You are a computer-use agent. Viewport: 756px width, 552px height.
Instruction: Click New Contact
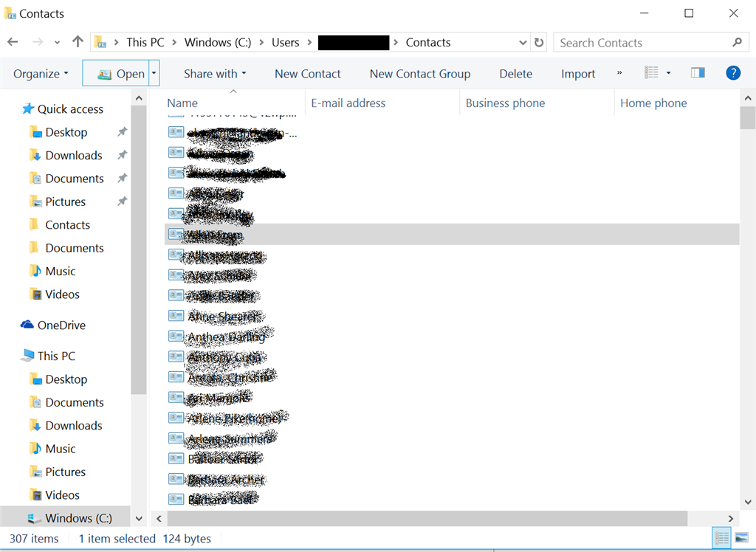pyautogui.click(x=308, y=74)
